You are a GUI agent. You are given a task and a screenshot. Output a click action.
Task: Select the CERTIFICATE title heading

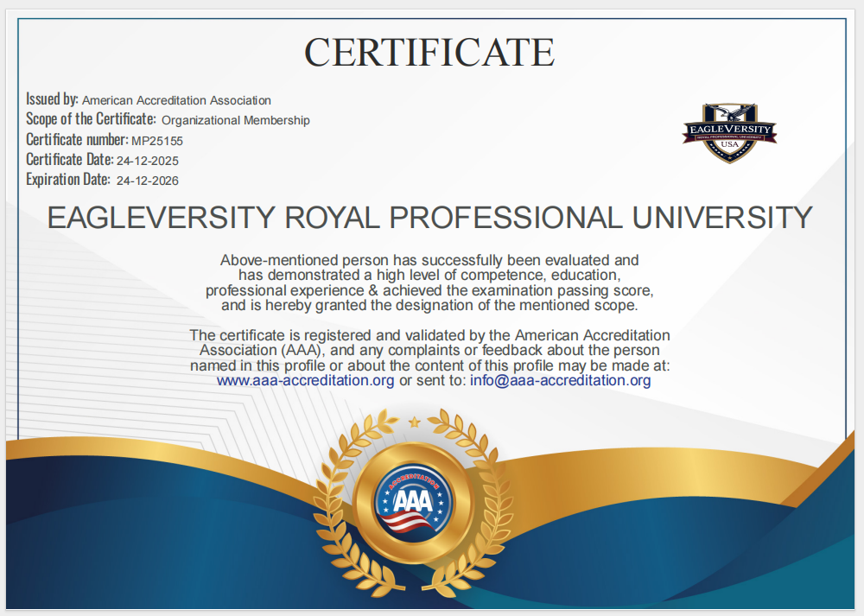tap(432, 52)
